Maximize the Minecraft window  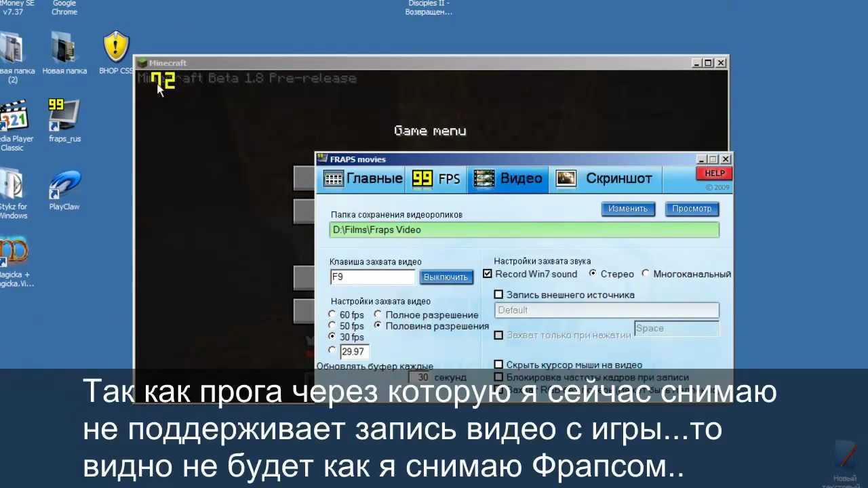(709, 63)
